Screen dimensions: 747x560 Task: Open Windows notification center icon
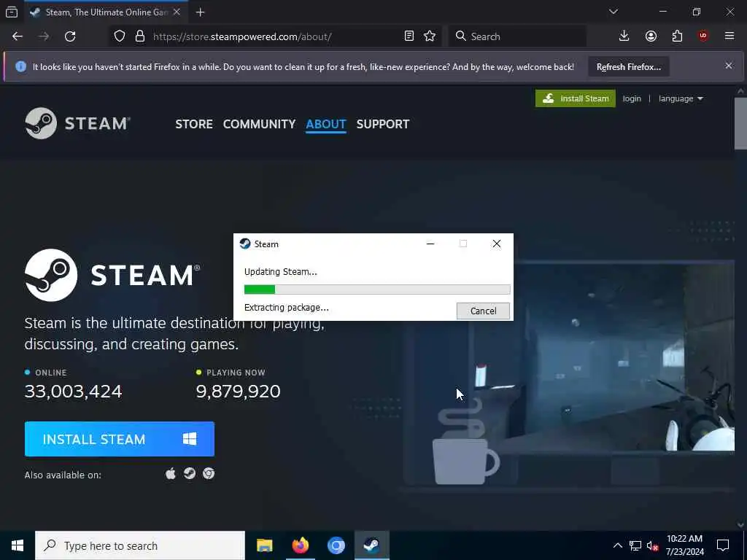[x=723, y=545]
